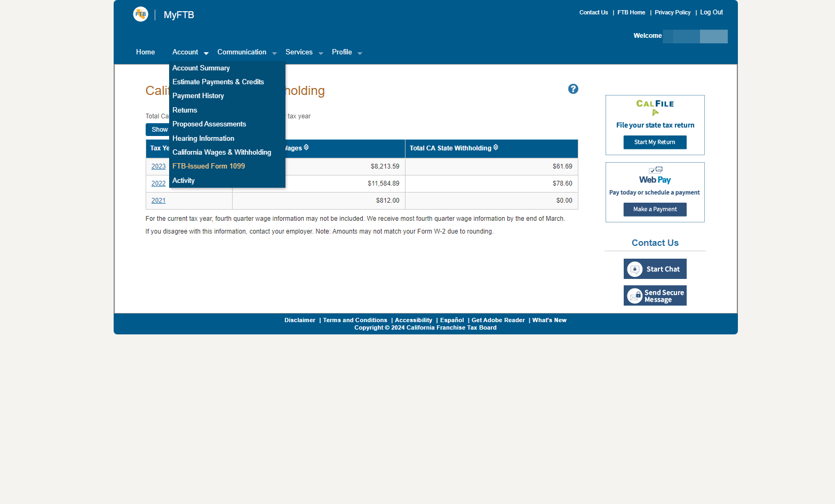
Task: Select Activity menu item
Action: [184, 181]
